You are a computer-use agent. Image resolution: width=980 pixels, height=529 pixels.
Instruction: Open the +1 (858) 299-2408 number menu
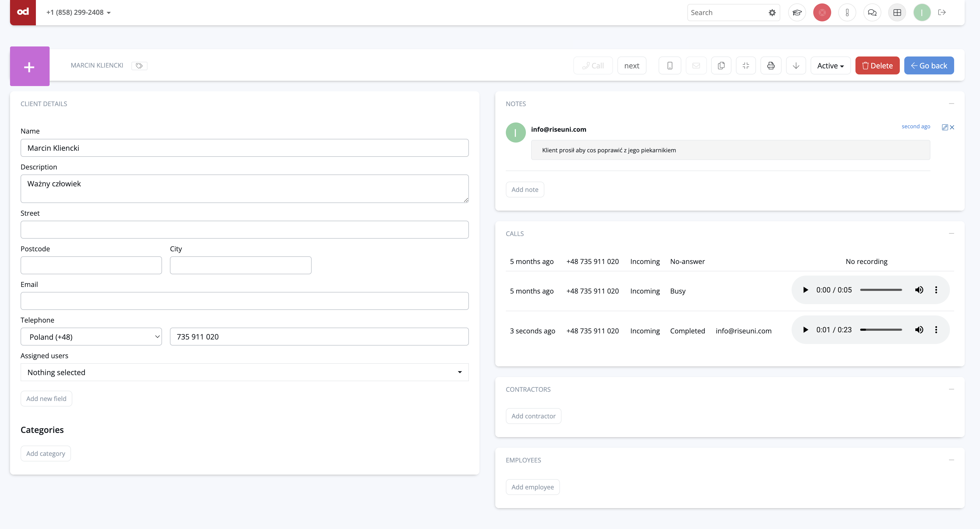78,13
